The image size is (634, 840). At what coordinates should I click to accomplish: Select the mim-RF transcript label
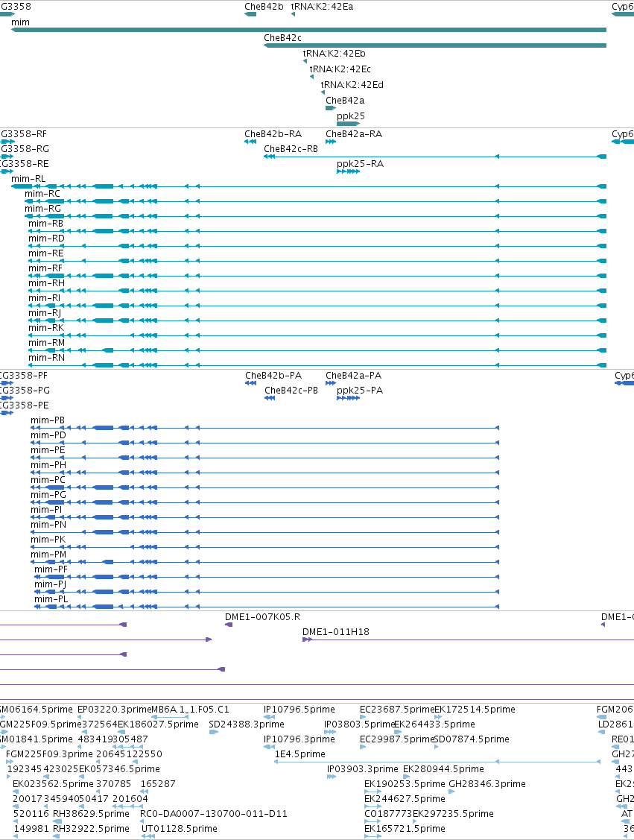pos(45,268)
